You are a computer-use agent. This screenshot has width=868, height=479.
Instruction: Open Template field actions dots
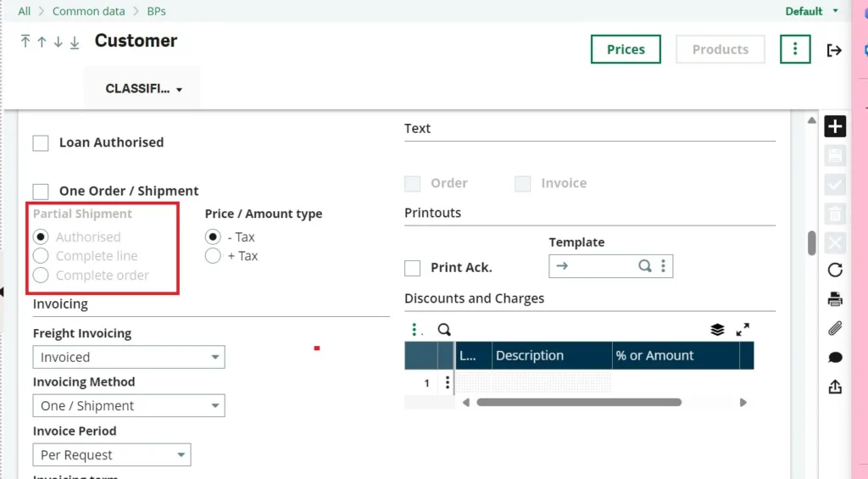coord(663,266)
